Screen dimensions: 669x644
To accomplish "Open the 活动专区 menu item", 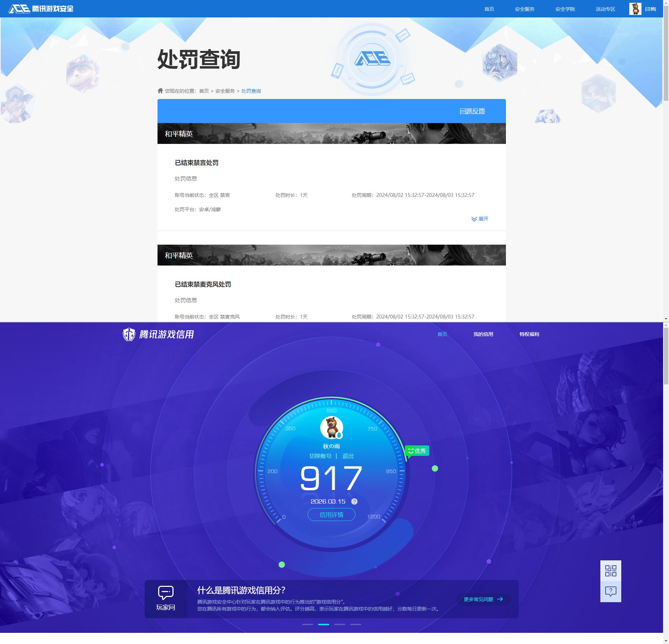I will point(605,9).
